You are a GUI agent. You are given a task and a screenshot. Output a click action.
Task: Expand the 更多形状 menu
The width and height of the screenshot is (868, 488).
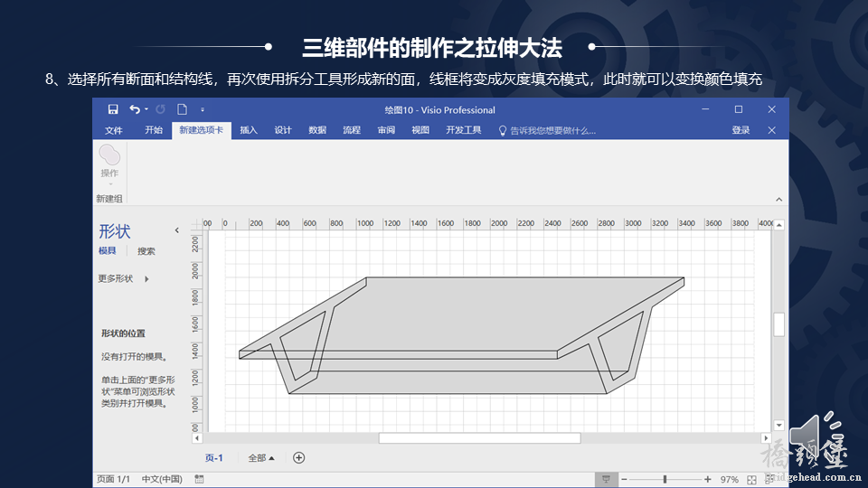click(124, 278)
